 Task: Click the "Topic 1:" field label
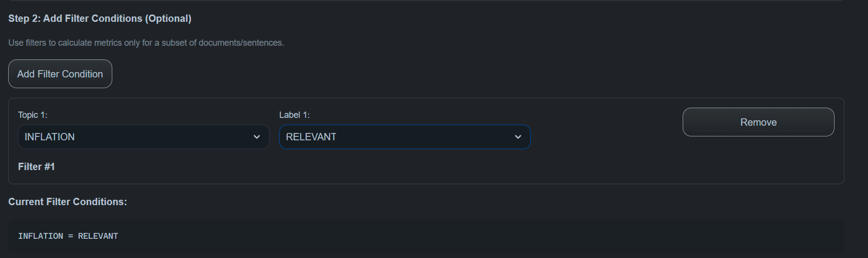coord(33,115)
